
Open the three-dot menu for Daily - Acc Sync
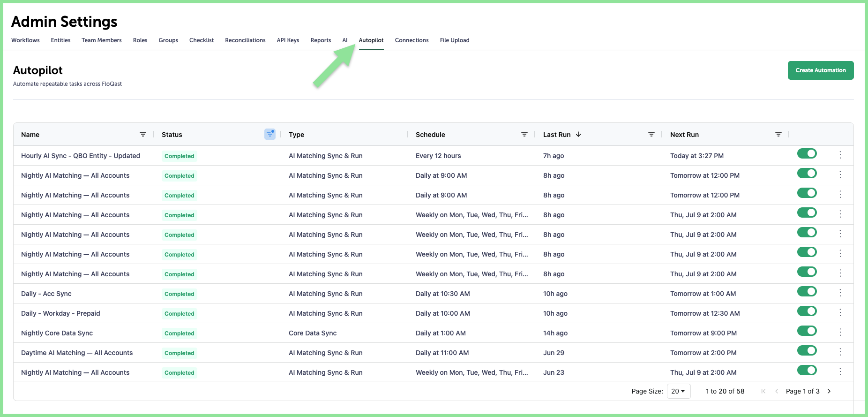point(840,293)
